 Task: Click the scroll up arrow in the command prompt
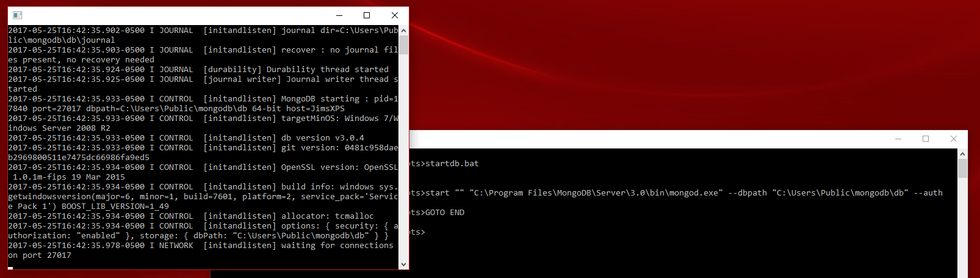point(962,153)
